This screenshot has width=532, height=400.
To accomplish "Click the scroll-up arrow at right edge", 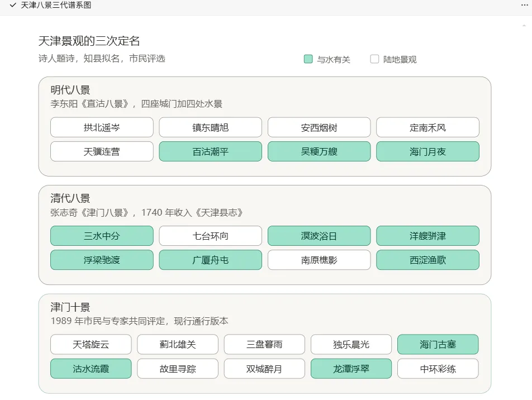I will (525, 26).
